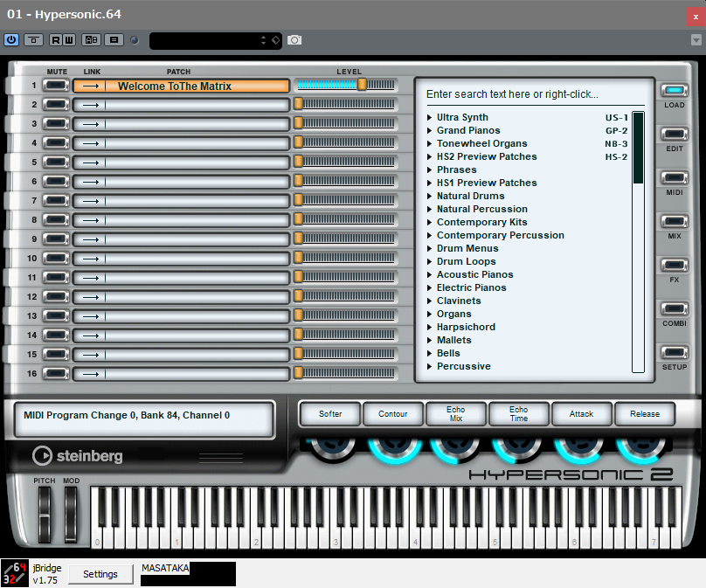Click the MIDI Program Change info display

click(144, 419)
